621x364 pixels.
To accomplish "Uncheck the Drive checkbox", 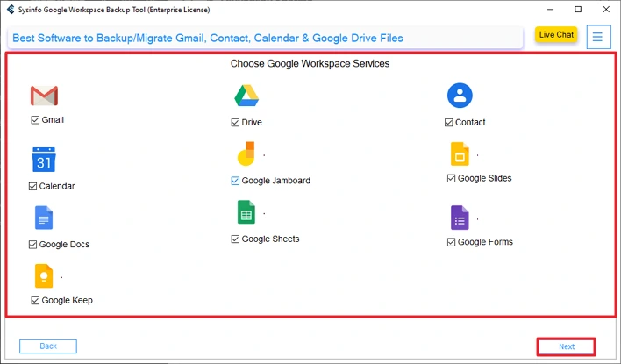I will (235, 123).
